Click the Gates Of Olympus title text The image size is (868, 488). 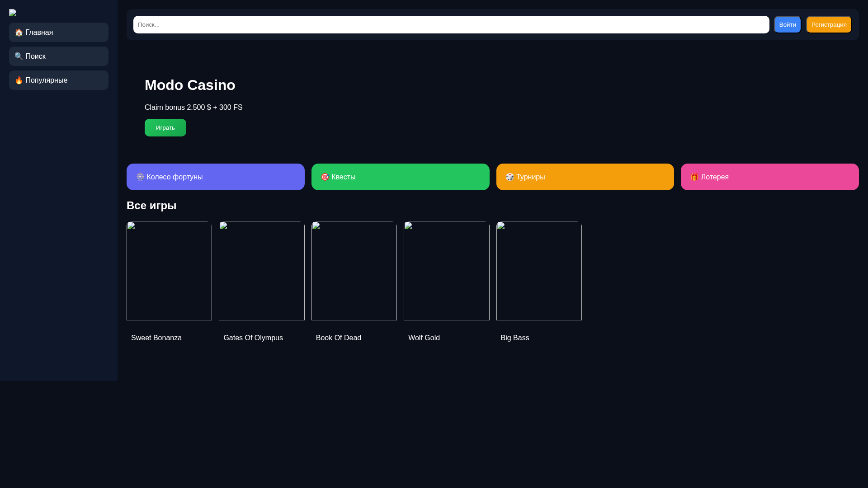pyautogui.click(x=253, y=338)
